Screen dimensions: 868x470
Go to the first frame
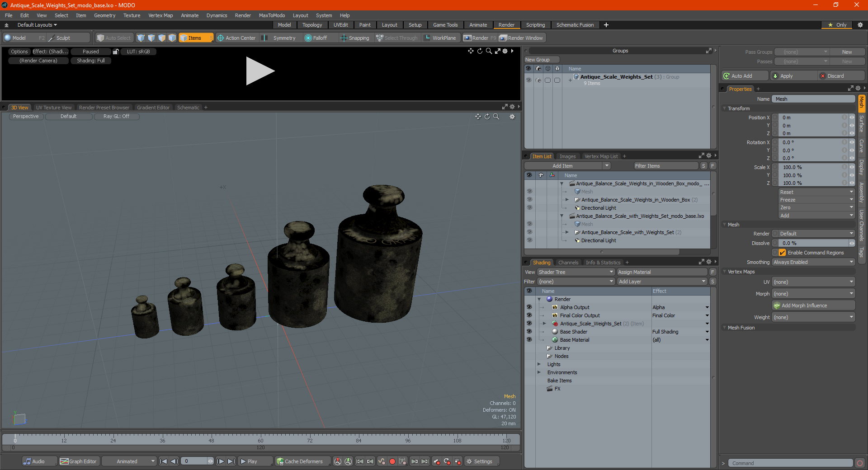pyautogui.click(x=164, y=461)
